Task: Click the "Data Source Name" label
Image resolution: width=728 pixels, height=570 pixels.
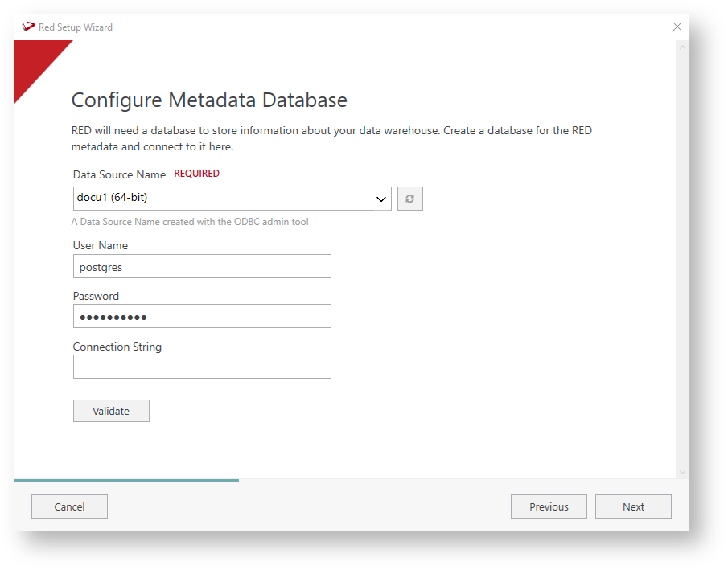Action: click(x=119, y=174)
